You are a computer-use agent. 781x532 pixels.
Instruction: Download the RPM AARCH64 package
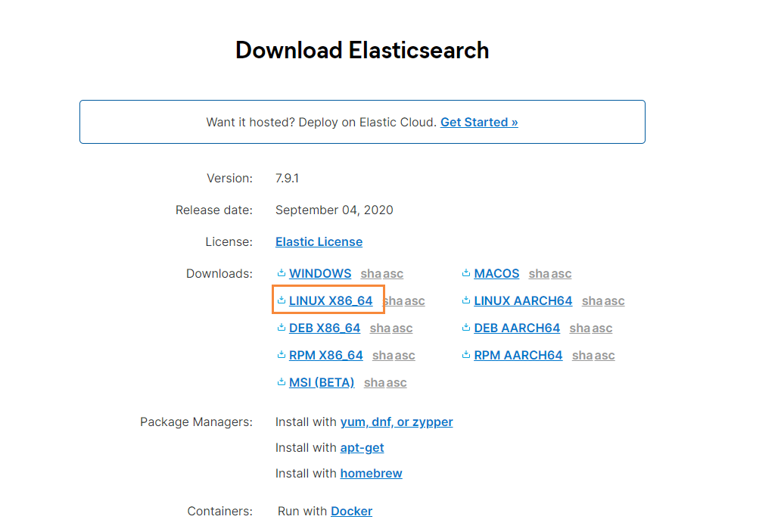[518, 355]
